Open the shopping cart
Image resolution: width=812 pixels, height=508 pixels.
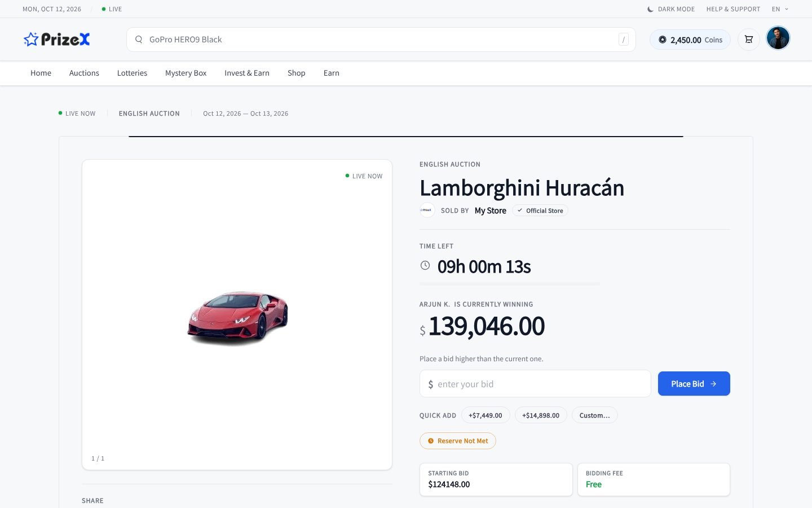(x=749, y=40)
